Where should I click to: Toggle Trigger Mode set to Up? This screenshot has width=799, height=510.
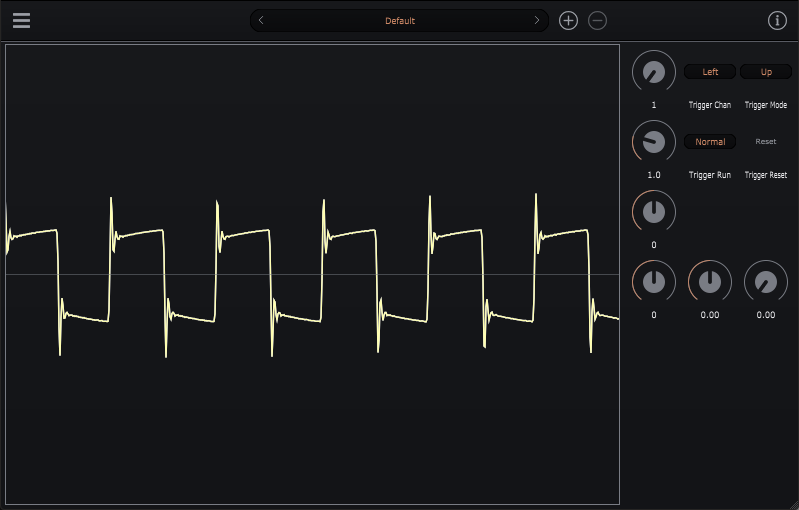click(766, 72)
